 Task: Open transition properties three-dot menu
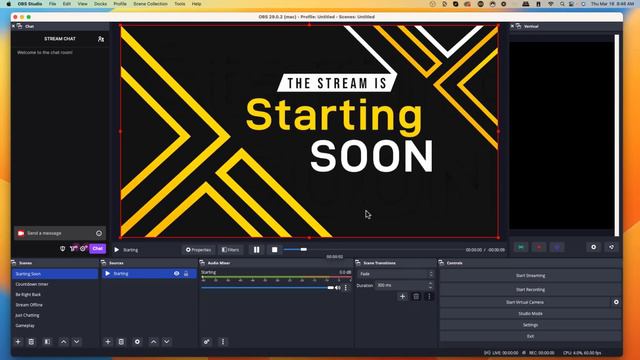click(x=429, y=297)
